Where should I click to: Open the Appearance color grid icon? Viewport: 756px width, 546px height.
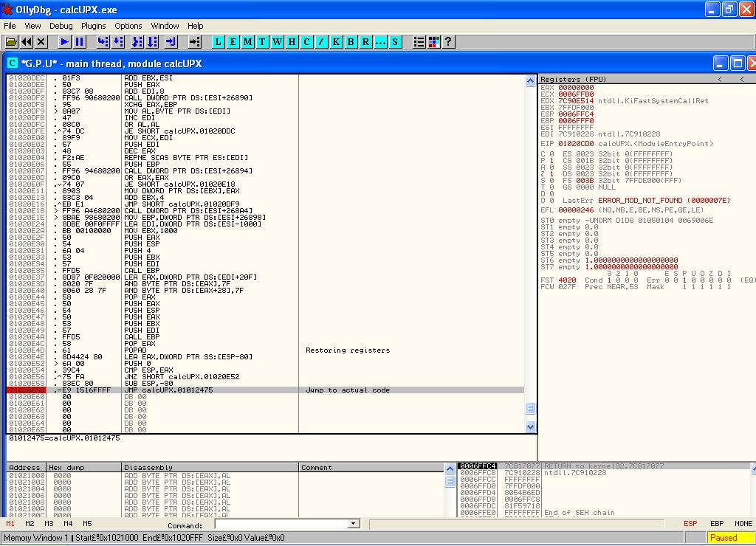point(433,42)
